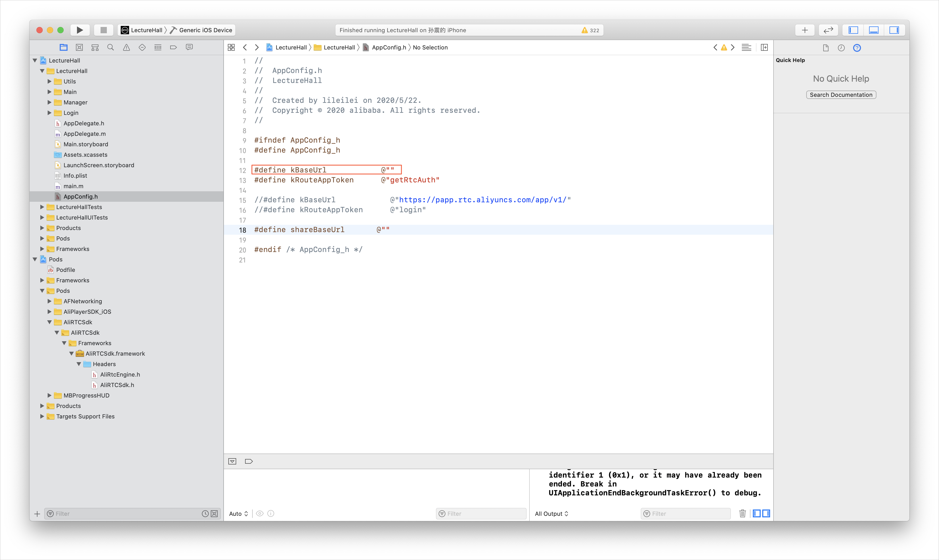Expand the Login folder
The width and height of the screenshot is (939, 560).
coord(49,113)
